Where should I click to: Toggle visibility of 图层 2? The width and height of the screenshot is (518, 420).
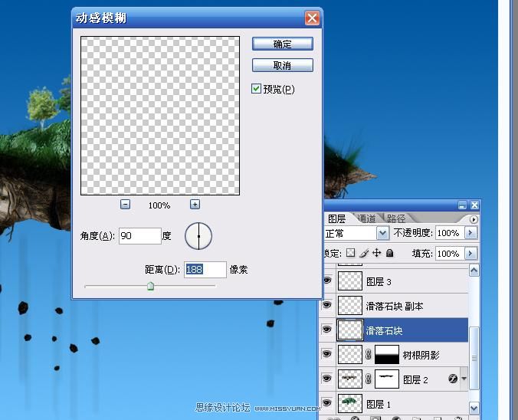point(327,379)
